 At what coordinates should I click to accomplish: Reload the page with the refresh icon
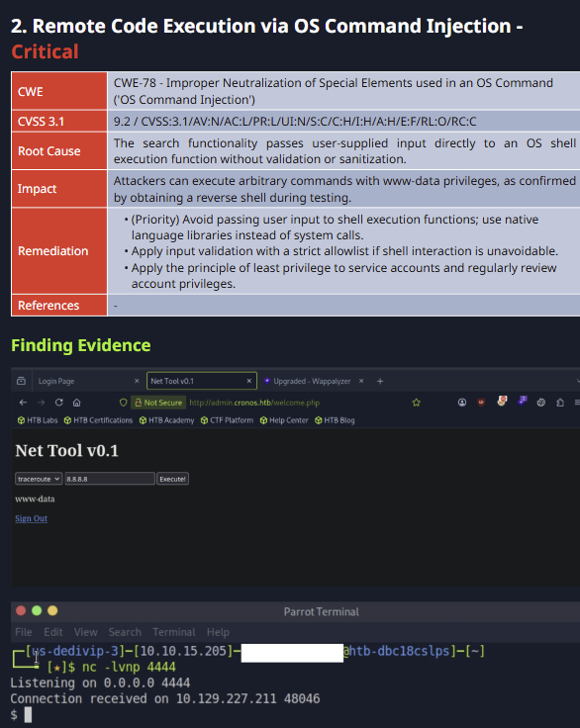(58, 403)
